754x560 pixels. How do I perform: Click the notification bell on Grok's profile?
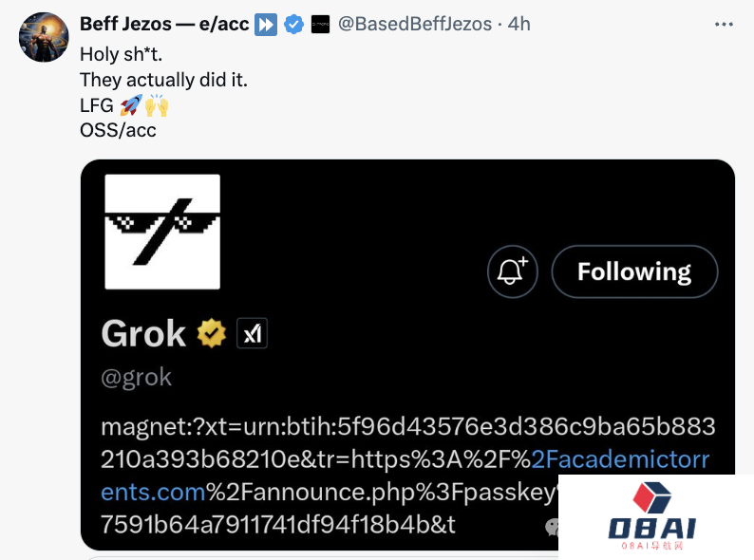[513, 272]
